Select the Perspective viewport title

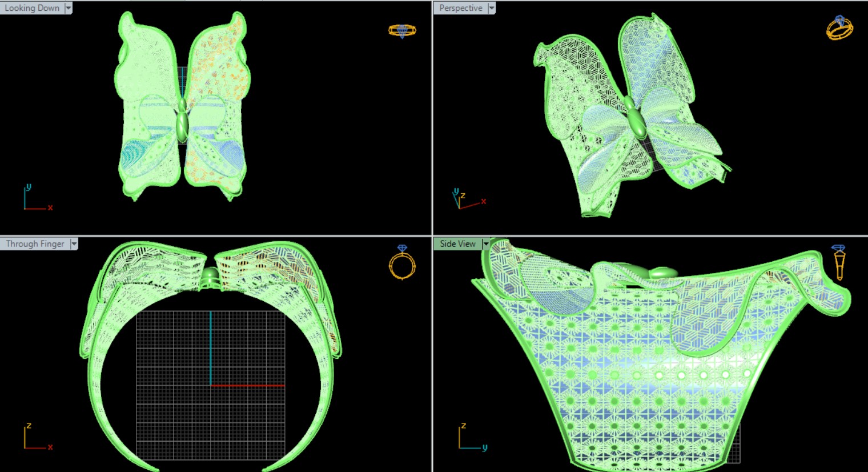click(x=460, y=8)
